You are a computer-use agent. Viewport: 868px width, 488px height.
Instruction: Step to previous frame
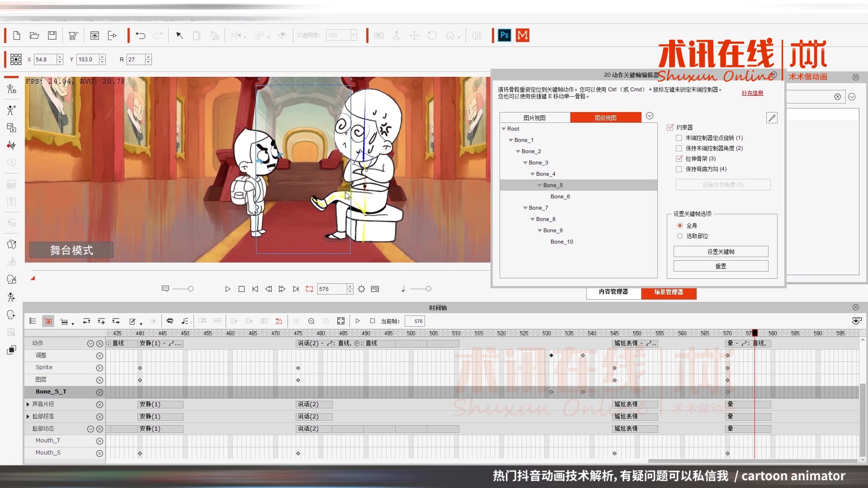[x=269, y=289]
